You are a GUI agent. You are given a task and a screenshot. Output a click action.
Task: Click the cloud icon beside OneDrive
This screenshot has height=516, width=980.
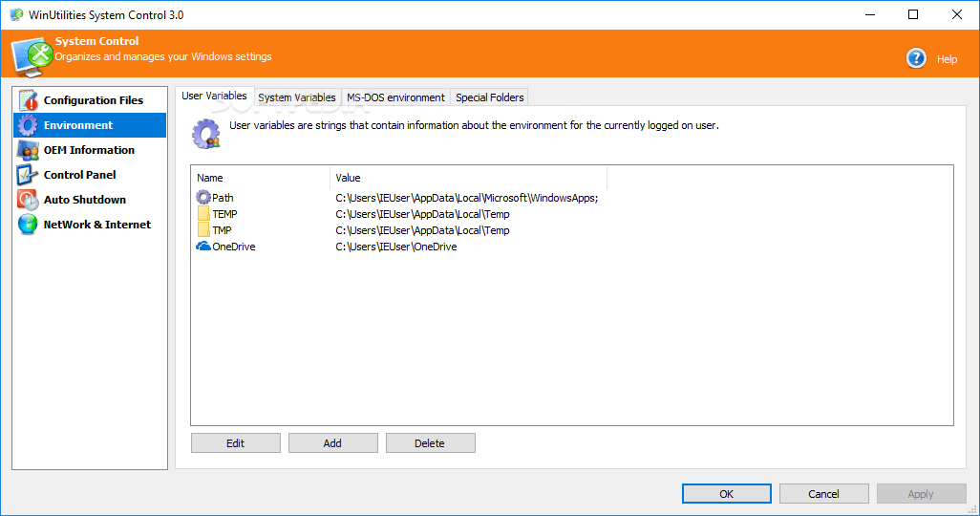tap(203, 247)
